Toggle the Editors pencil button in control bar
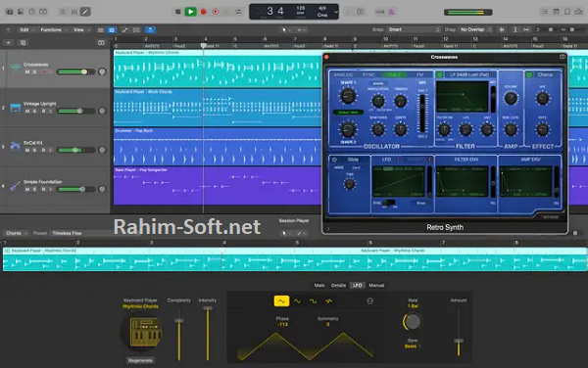This screenshot has height=368, width=588. click(x=85, y=12)
